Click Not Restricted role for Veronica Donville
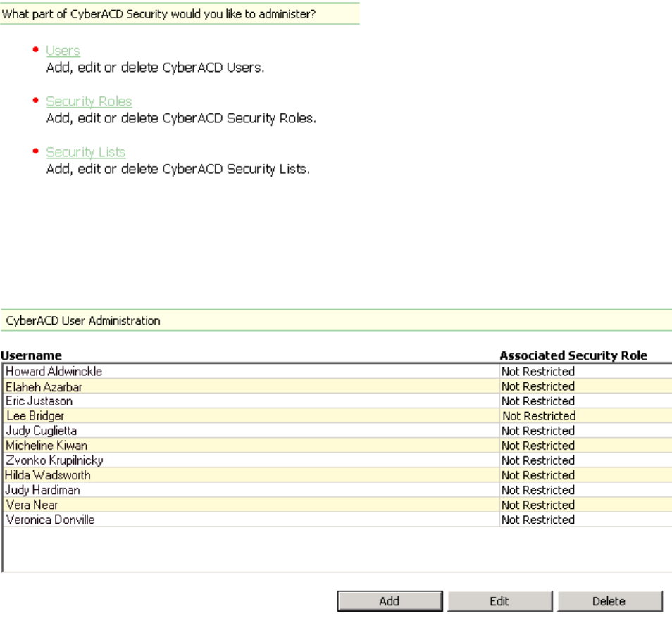The width and height of the screenshot is (672, 623). (x=538, y=520)
